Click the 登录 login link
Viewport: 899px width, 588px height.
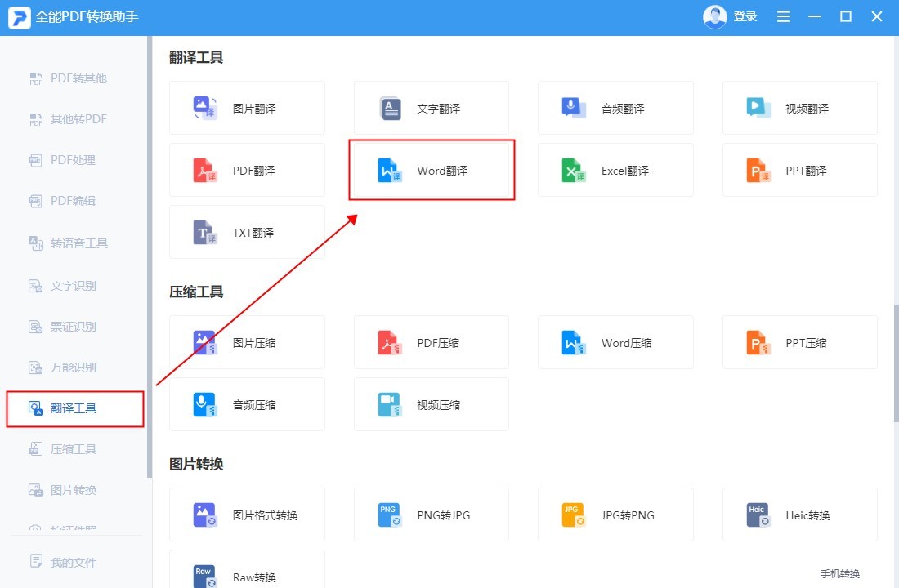point(745,17)
